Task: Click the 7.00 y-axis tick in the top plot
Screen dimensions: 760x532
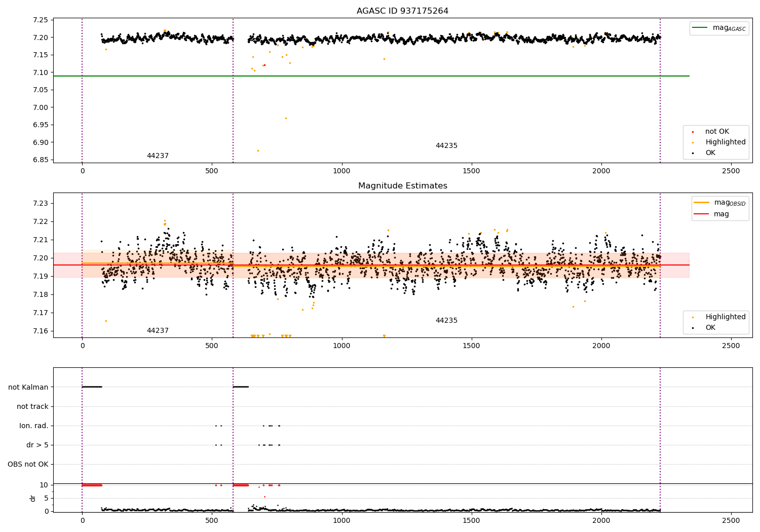Action: click(40, 108)
